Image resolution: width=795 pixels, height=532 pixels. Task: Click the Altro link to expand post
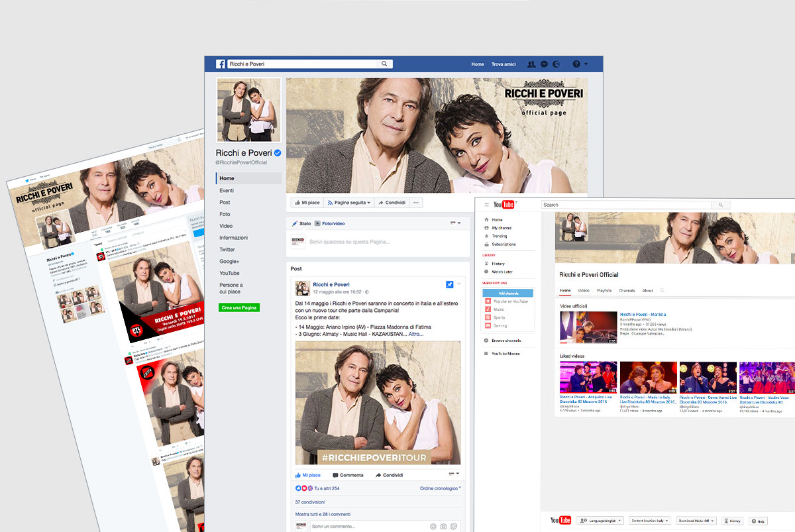coord(415,334)
